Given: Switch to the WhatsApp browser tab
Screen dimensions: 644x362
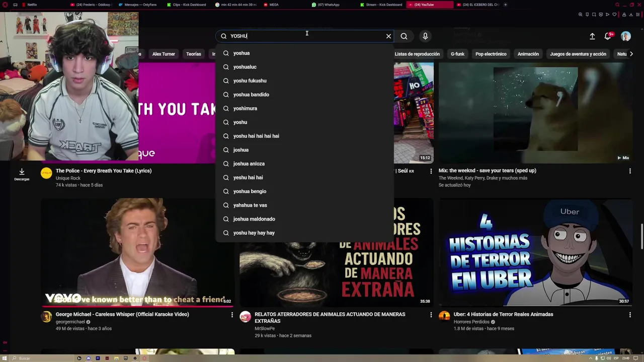Looking at the screenshot, I should [333, 5].
